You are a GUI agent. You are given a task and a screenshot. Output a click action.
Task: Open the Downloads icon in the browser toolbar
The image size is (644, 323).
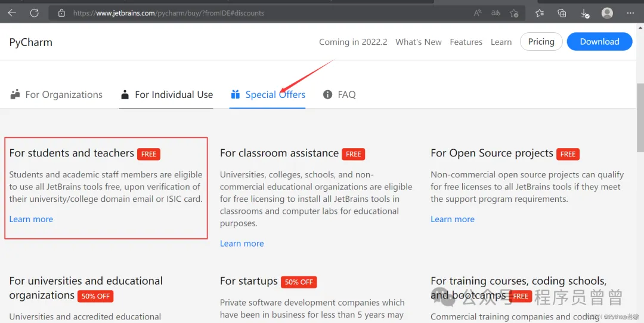point(585,14)
